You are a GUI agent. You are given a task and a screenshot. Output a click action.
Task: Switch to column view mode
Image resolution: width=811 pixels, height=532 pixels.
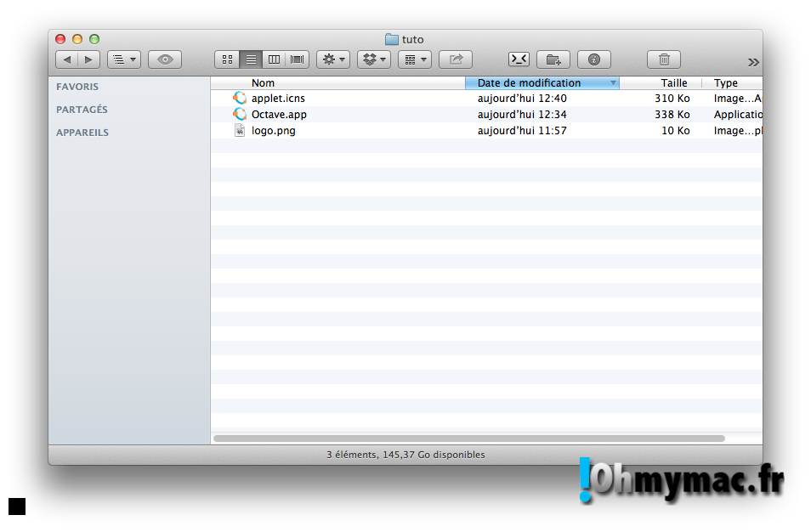tap(274, 59)
